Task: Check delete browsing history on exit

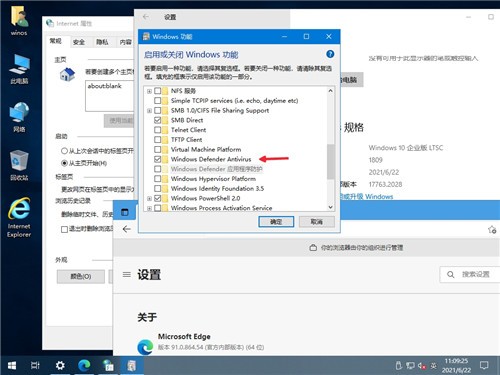Action: (64, 229)
